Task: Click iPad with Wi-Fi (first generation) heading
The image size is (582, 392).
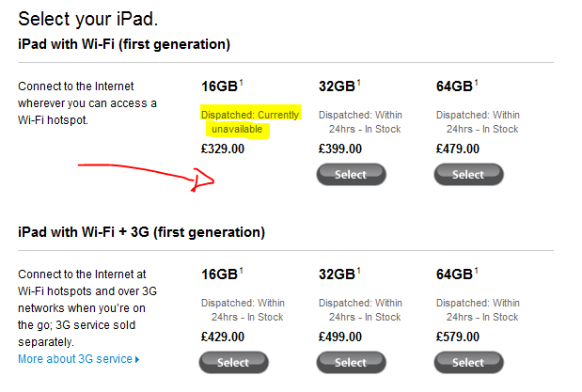Action: [x=124, y=44]
